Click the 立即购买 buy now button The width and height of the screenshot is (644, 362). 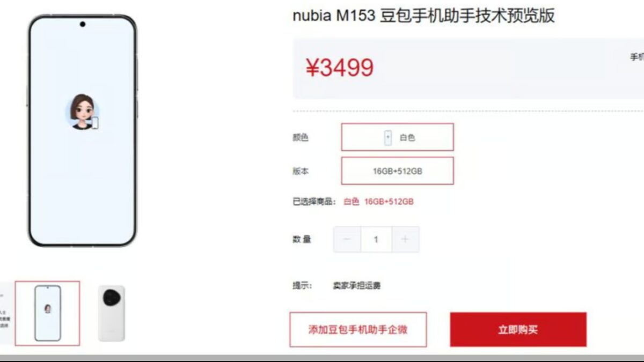[518, 329]
